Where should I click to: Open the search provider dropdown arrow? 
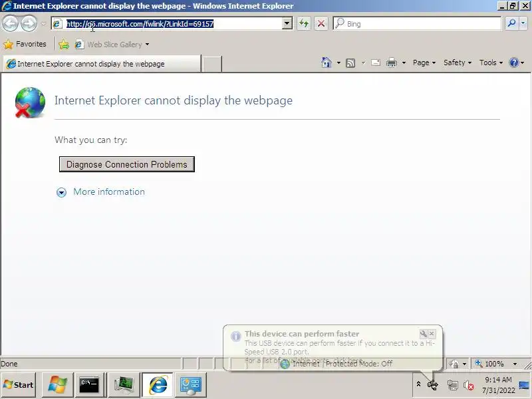click(x=523, y=23)
